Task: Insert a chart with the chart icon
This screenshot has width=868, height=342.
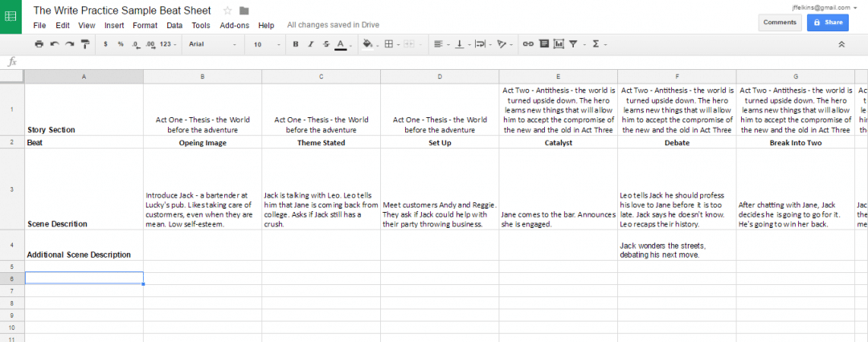Action: tap(559, 44)
